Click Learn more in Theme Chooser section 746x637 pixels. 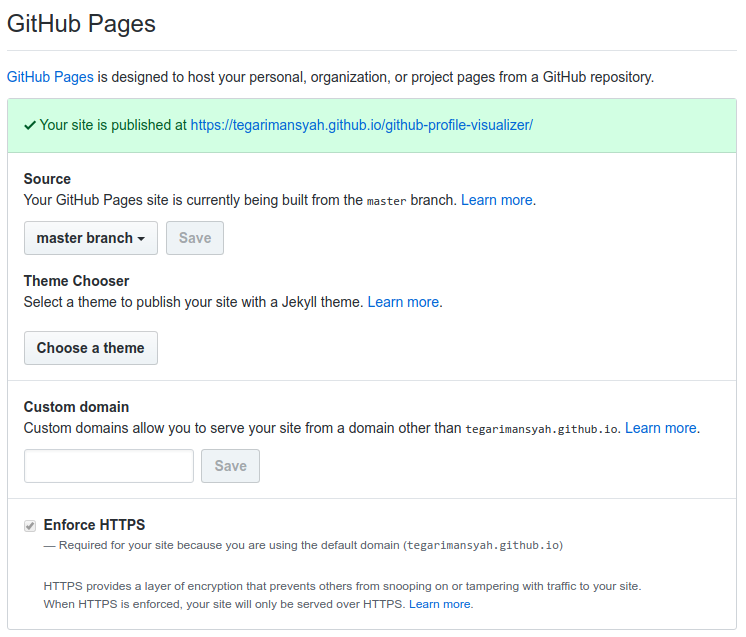403,302
